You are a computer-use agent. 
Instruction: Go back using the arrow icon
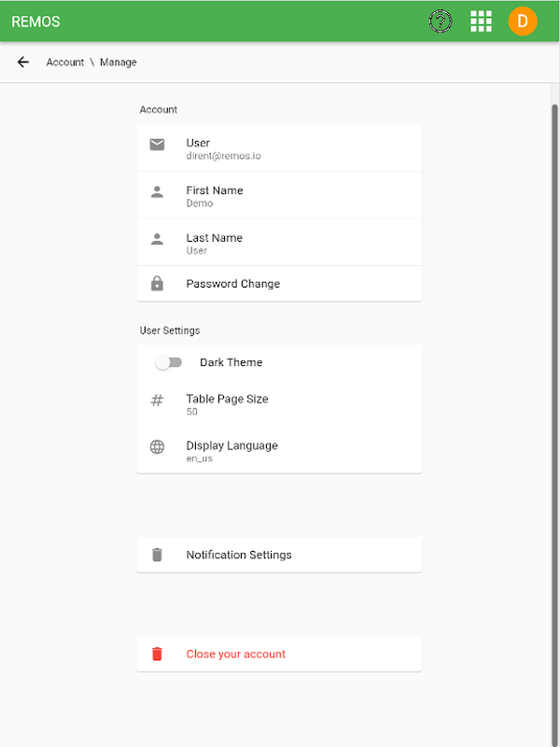click(x=23, y=63)
